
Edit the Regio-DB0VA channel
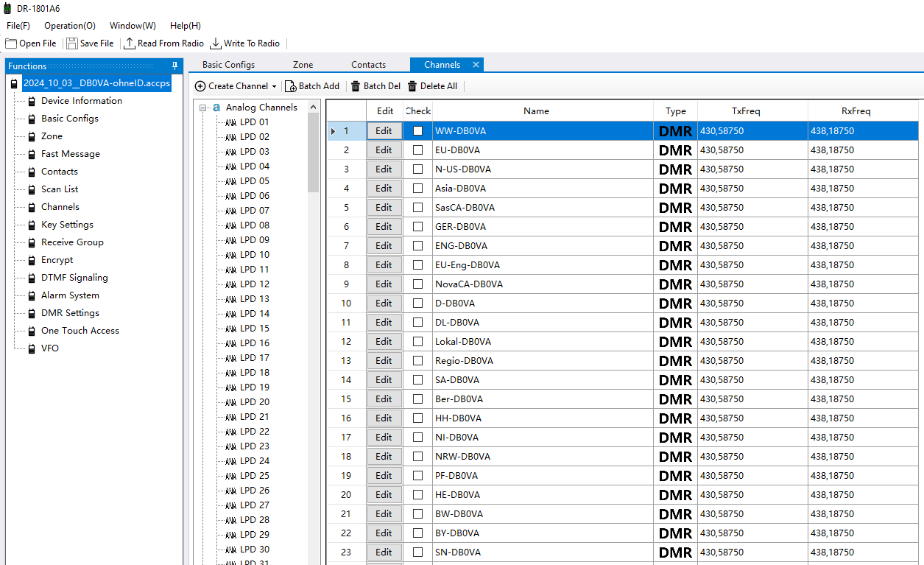(384, 360)
